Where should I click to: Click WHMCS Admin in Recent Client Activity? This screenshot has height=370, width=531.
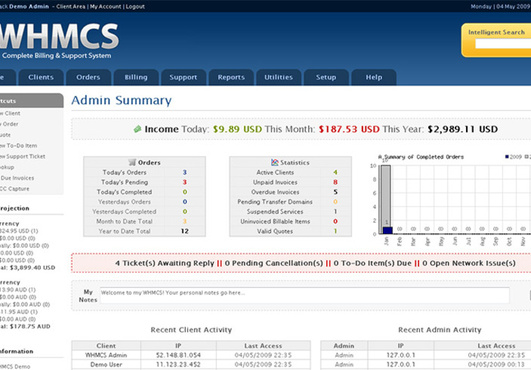[106, 355]
